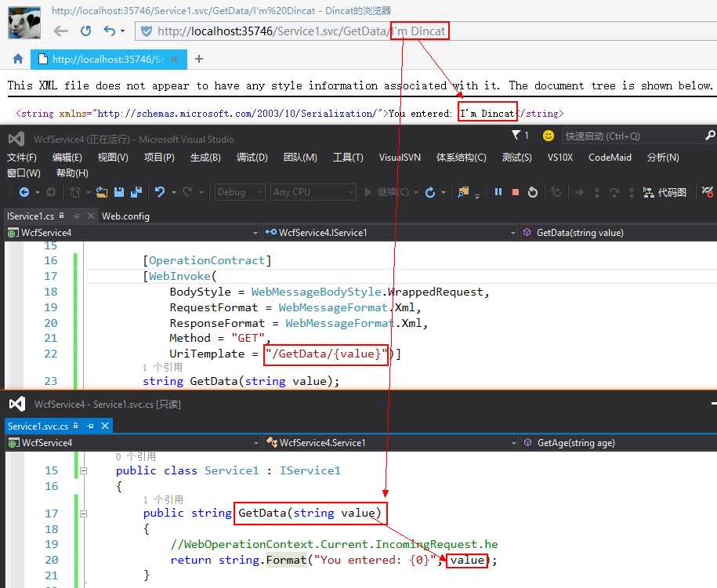Open the 调试(D) menu
Viewport: 717px width, 588px height.
coord(252,158)
